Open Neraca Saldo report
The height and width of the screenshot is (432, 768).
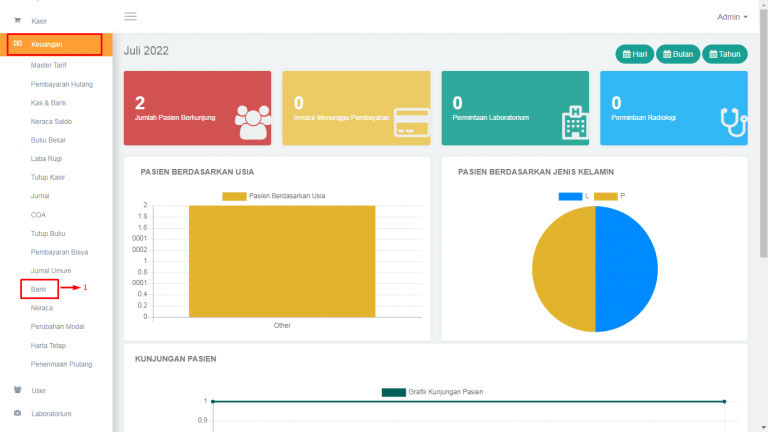coord(51,121)
